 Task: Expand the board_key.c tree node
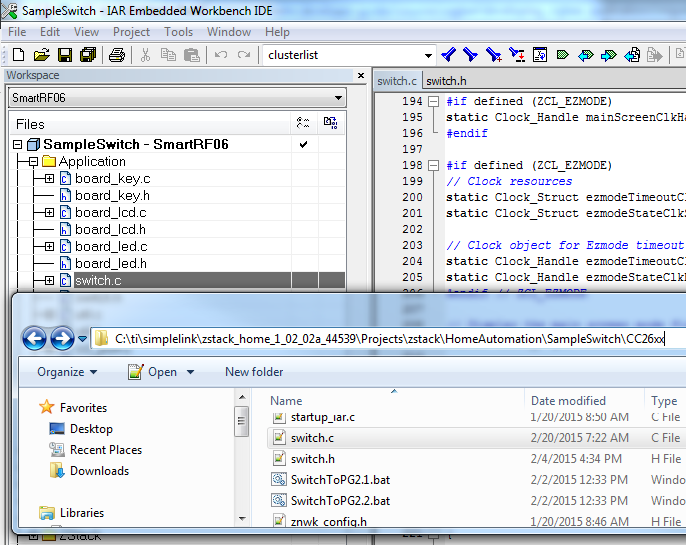point(49,179)
